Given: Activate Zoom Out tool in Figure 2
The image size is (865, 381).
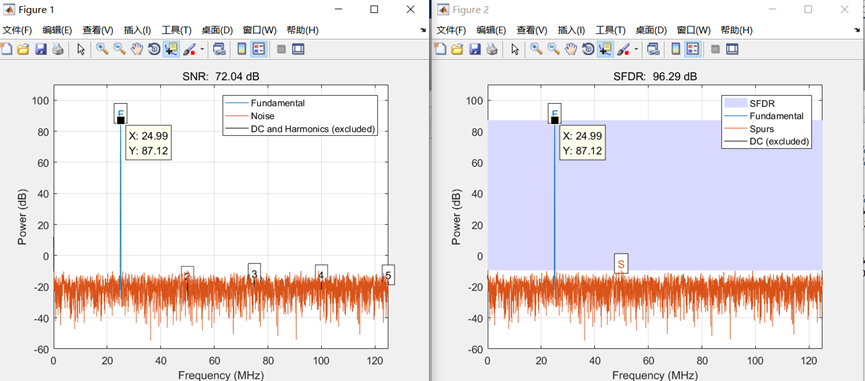Looking at the screenshot, I should click(553, 50).
